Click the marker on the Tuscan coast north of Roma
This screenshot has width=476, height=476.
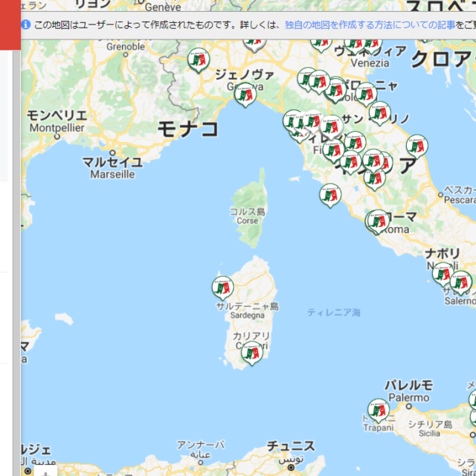(330, 195)
